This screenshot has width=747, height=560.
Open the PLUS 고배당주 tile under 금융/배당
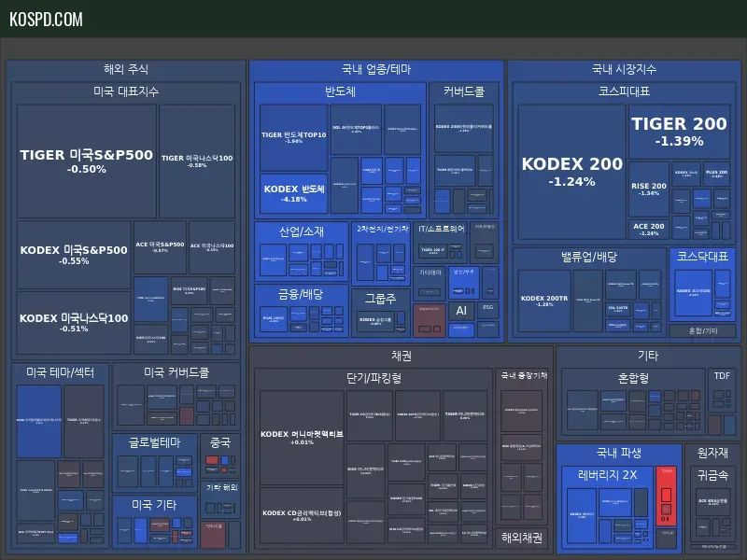coord(274,319)
